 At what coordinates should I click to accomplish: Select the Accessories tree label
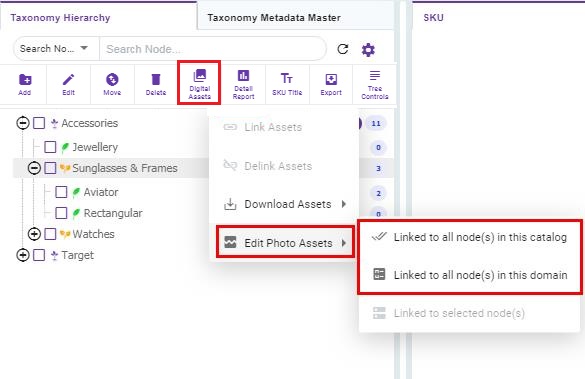tap(90, 123)
